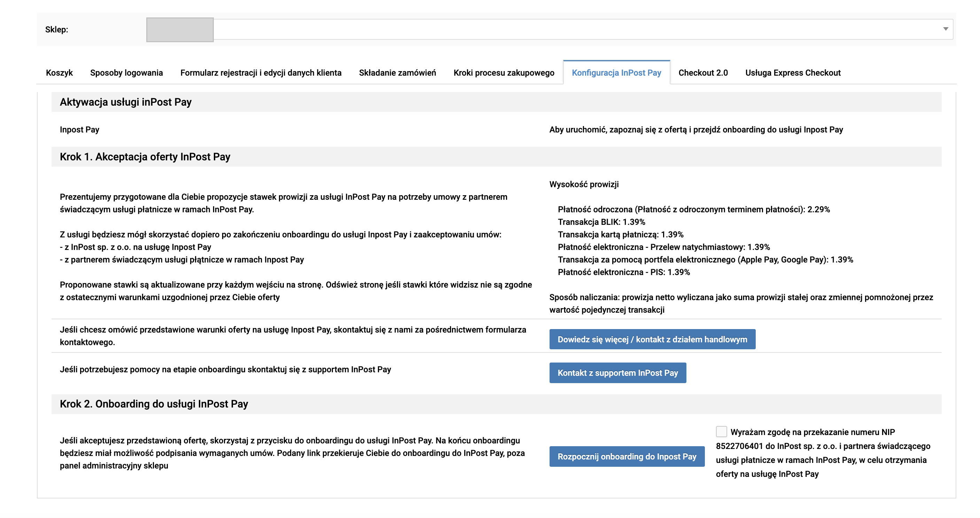Click the Krok 1. Akceptacja oferty InPost Pay heading
980x518 pixels.
point(145,157)
